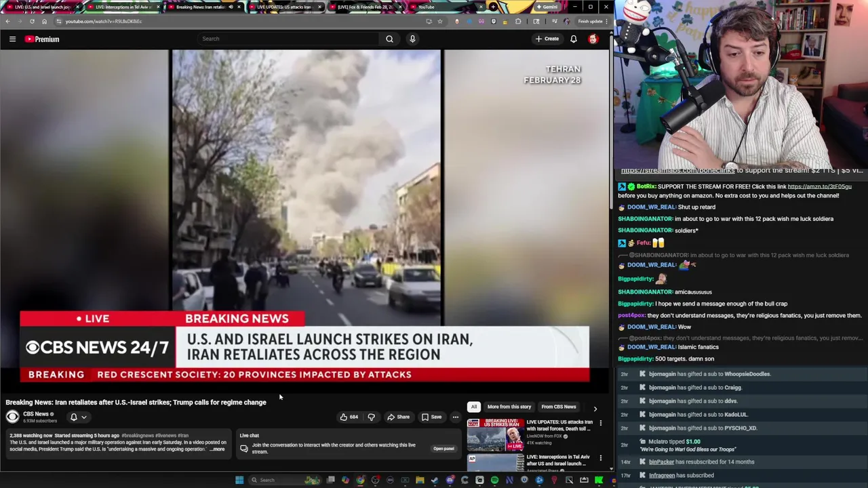Click the #breakingnews hashtag in the description
This screenshot has height=488, width=868.
coord(138,435)
